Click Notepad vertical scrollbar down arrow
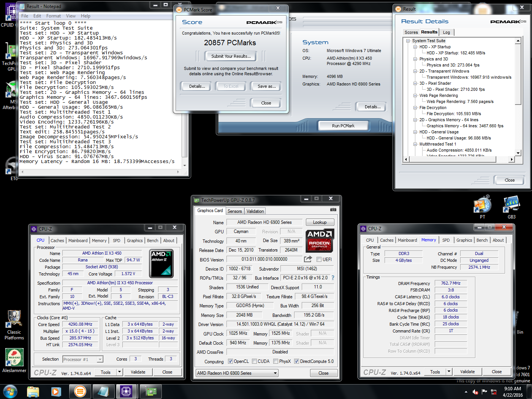This screenshot has height=399, width=532. coord(185,166)
